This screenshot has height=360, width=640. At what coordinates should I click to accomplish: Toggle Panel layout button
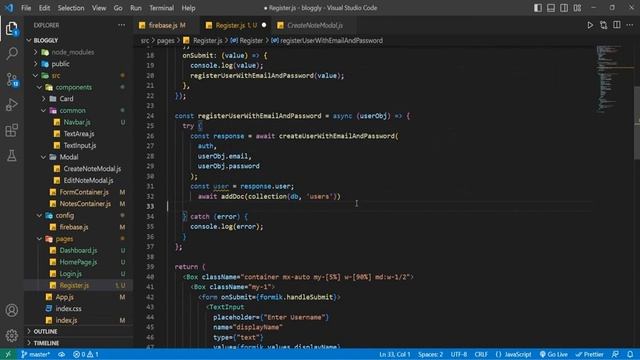[x=551, y=8]
